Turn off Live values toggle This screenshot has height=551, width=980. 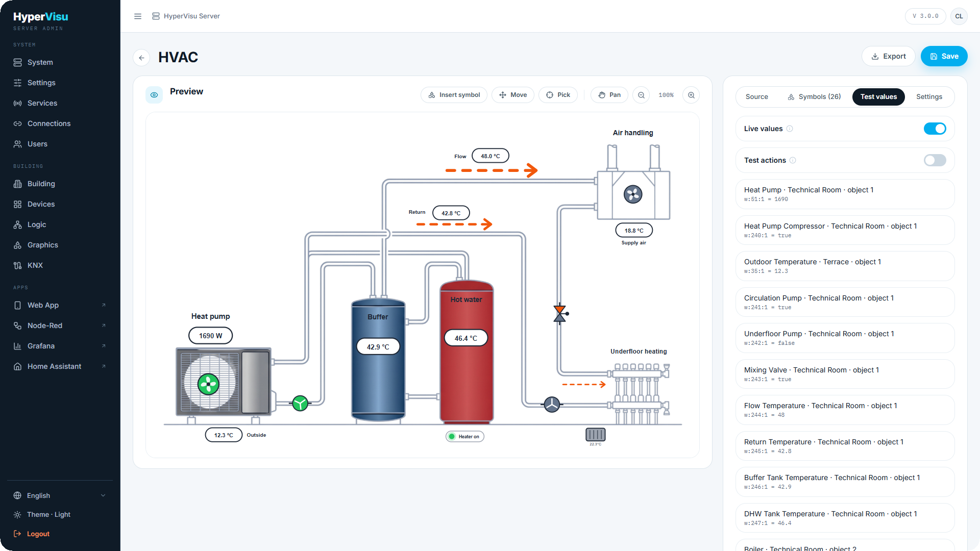pos(935,129)
